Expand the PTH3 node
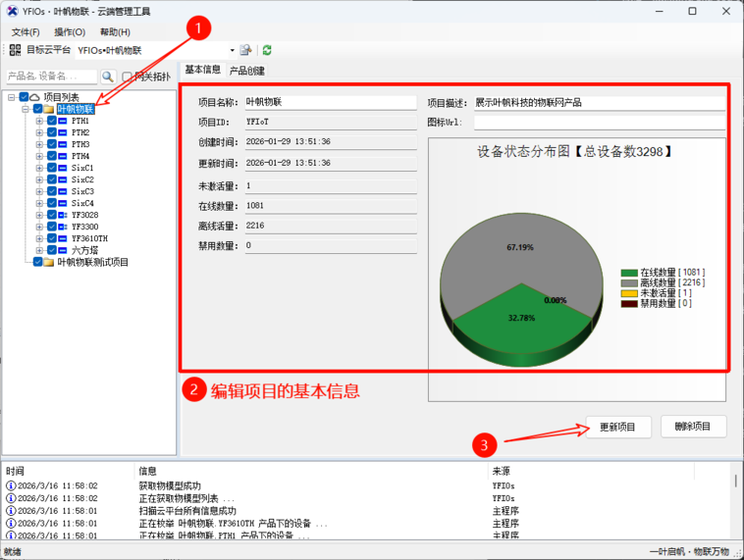The image size is (744, 560). pyautogui.click(x=40, y=144)
